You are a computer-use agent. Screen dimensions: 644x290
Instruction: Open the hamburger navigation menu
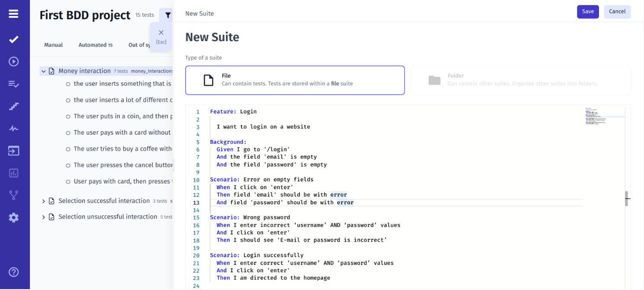(13, 13)
